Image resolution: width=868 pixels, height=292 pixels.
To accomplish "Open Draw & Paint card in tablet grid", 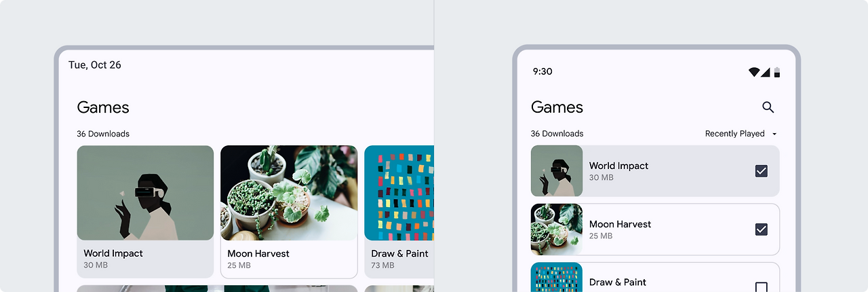I will [399, 212].
